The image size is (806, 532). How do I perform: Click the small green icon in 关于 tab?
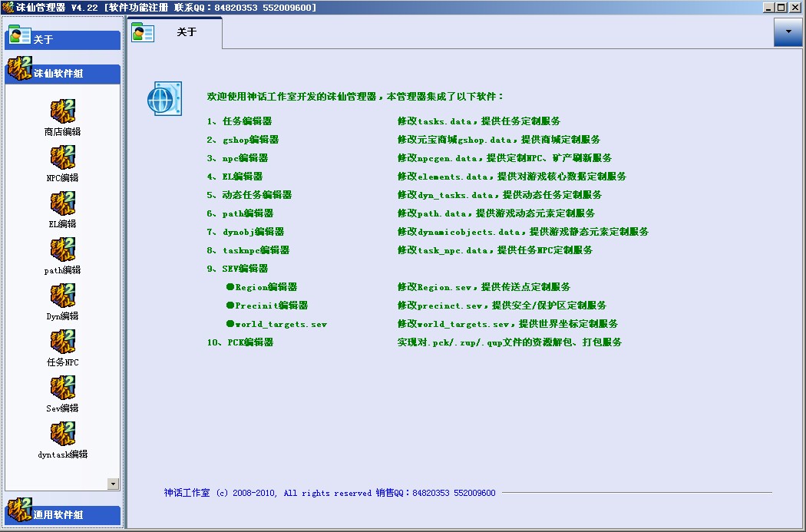pyautogui.click(x=143, y=31)
